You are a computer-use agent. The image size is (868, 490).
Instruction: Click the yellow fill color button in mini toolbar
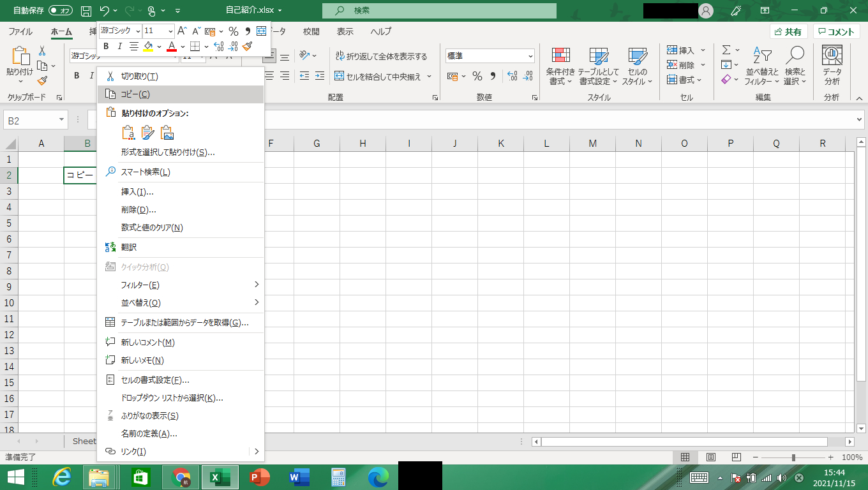point(148,46)
